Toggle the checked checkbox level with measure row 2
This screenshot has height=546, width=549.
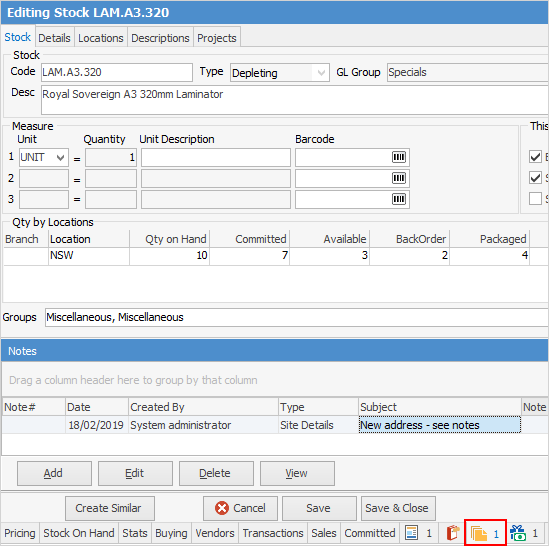[535, 178]
